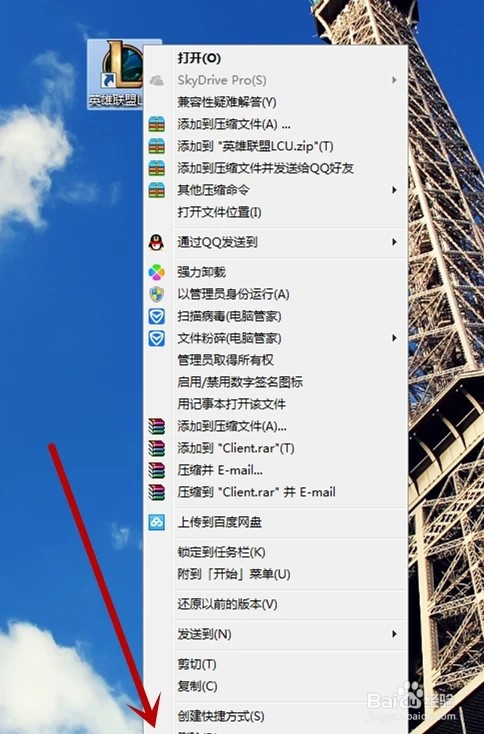Expand the SkyDrive Pro(S) submenu arrow

click(395, 80)
